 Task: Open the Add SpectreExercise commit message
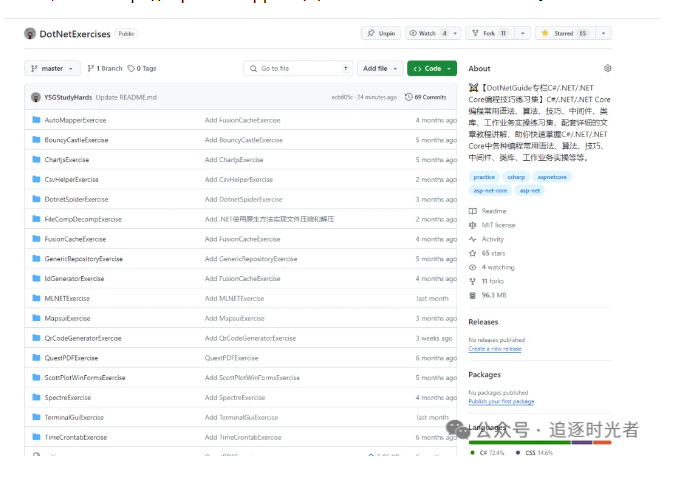[x=235, y=397]
